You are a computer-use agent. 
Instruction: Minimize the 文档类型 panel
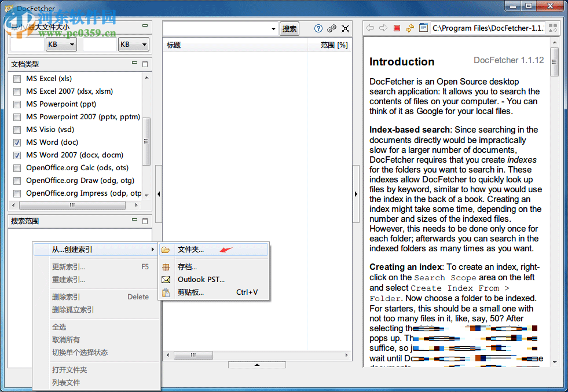coord(135,63)
